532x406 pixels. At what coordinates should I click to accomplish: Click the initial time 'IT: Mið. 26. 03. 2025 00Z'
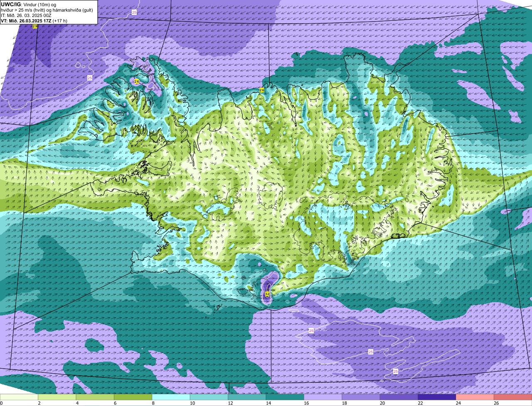click(26, 15)
